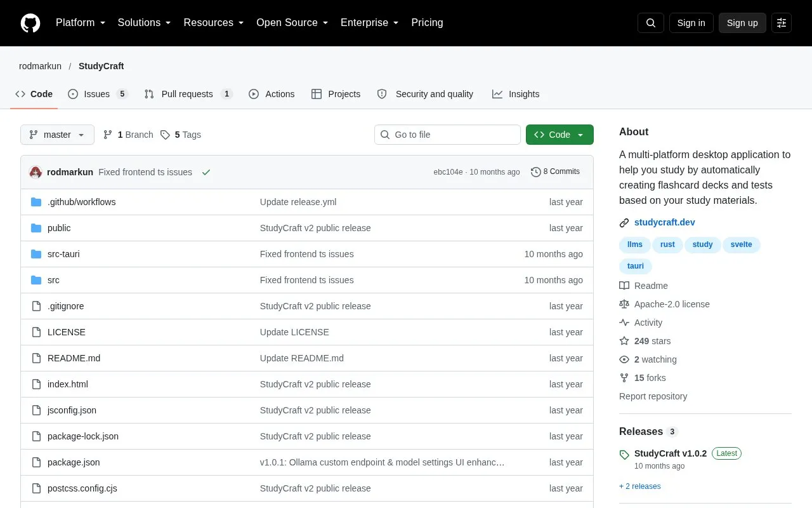Open the postcss.config.cjs file
812x508 pixels.
point(82,488)
